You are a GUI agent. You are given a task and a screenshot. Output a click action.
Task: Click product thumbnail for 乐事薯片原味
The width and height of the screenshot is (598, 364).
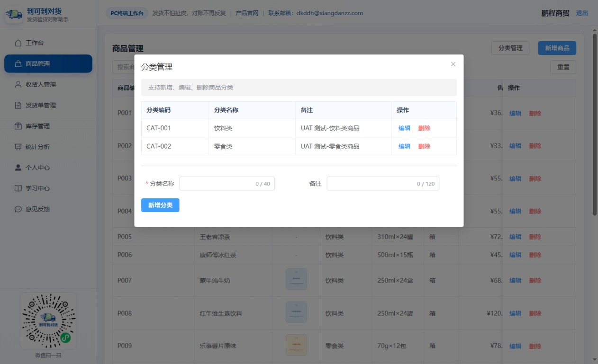pos(296,345)
